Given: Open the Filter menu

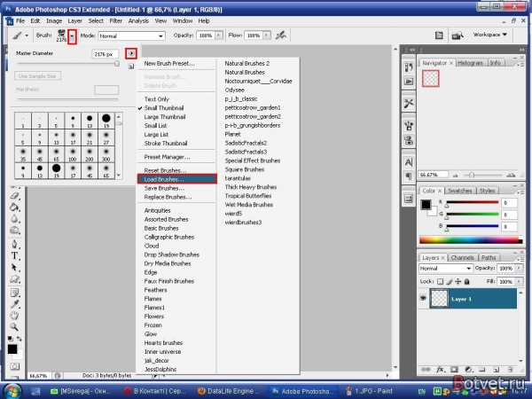Looking at the screenshot, I should point(115,20).
